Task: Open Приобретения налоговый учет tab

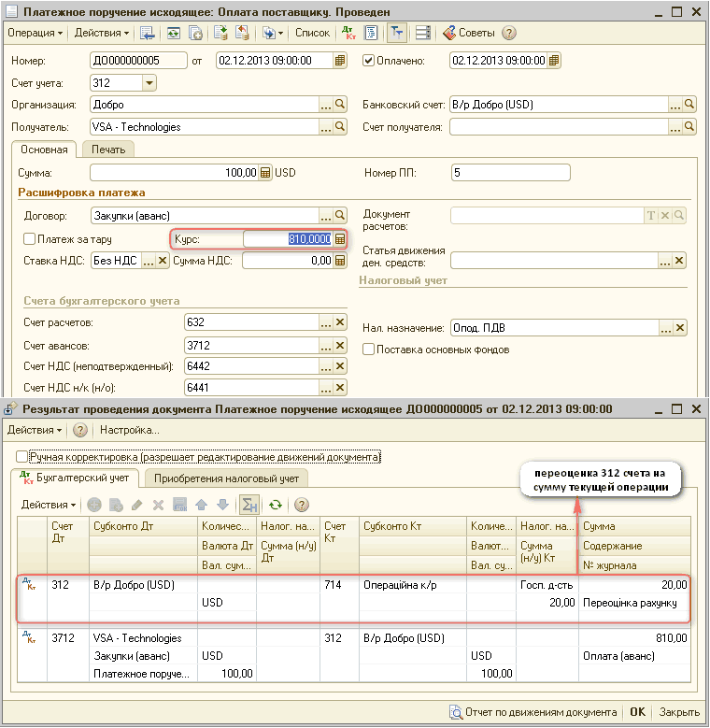Action: [226, 478]
